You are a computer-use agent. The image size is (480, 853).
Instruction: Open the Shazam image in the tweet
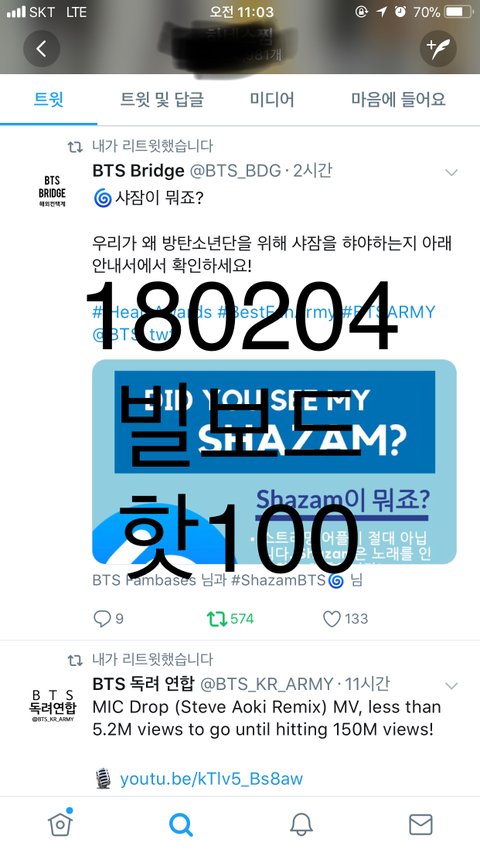[x=274, y=461]
